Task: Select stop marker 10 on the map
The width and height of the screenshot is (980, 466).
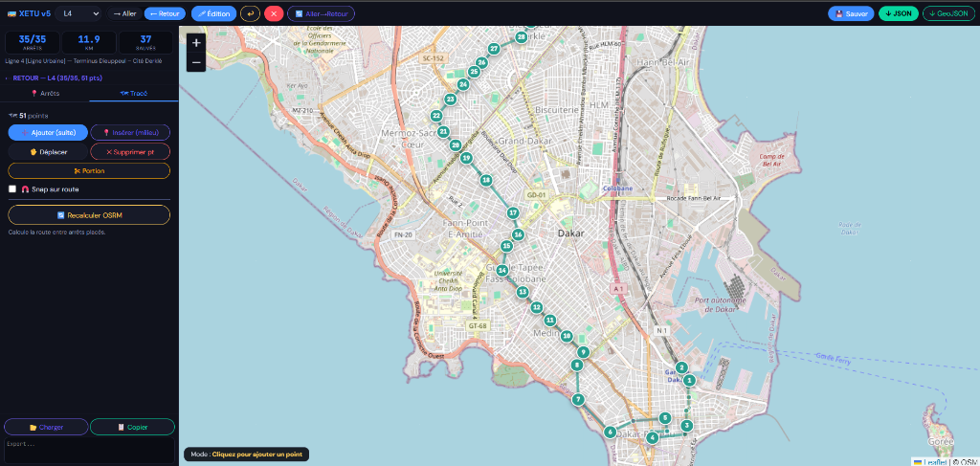Action: (567, 336)
